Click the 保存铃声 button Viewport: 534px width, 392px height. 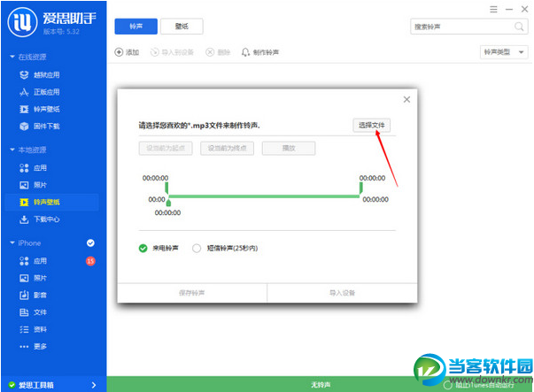[192, 293]
